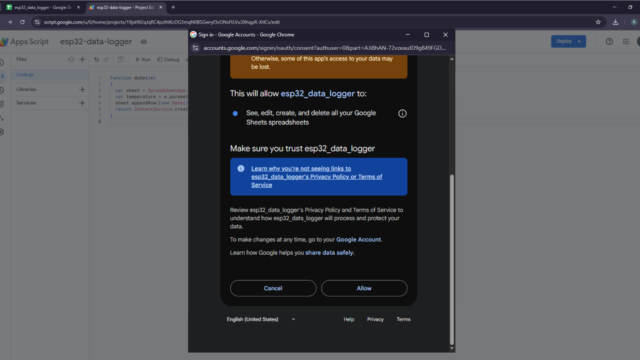640x360 pixels.
Task: Click browser forward arrow
Action: coord(10,22)
